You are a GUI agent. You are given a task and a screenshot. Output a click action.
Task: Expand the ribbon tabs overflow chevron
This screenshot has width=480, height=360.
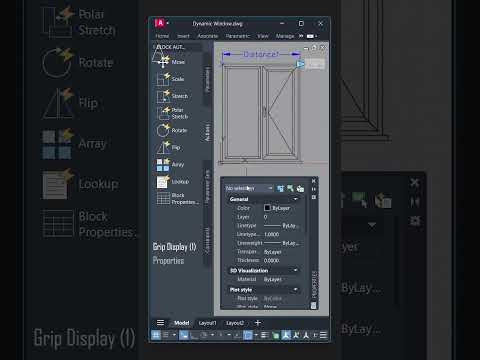coord(301,36)
